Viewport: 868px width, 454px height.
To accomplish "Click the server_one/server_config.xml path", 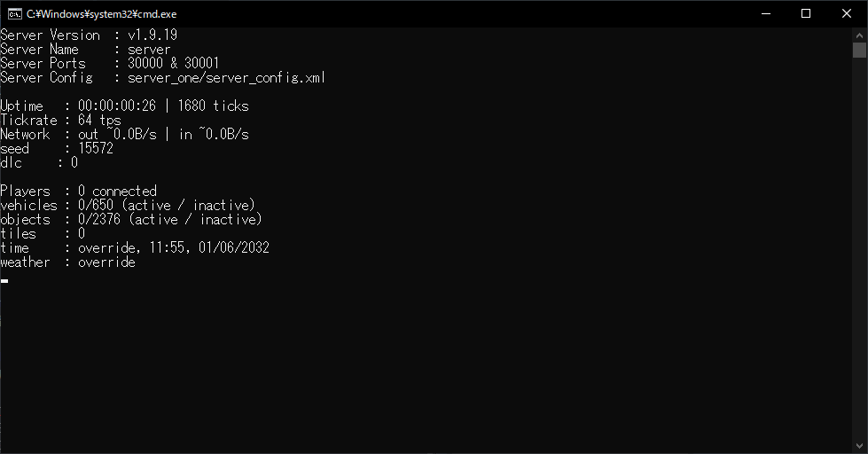I will click(x=226, y=78).
